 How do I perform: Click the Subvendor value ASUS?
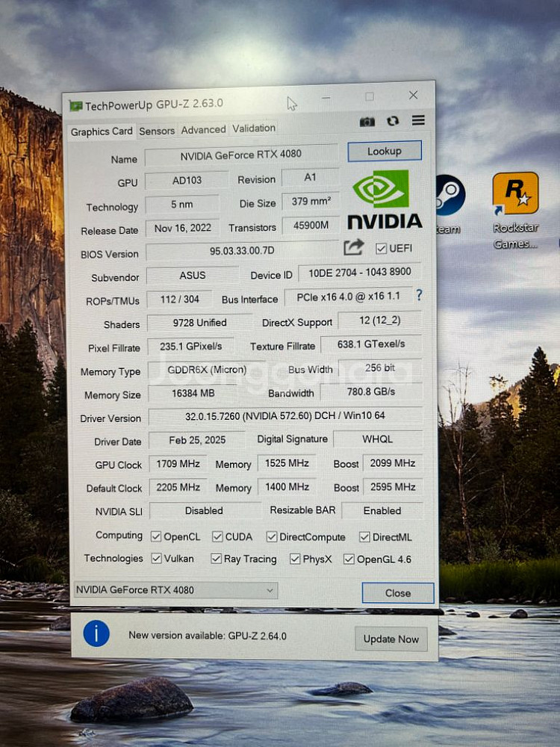pos(193,276)
